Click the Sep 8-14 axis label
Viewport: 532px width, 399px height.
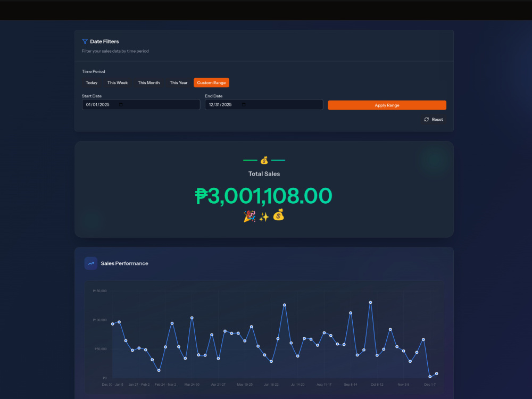click(351, 385)
